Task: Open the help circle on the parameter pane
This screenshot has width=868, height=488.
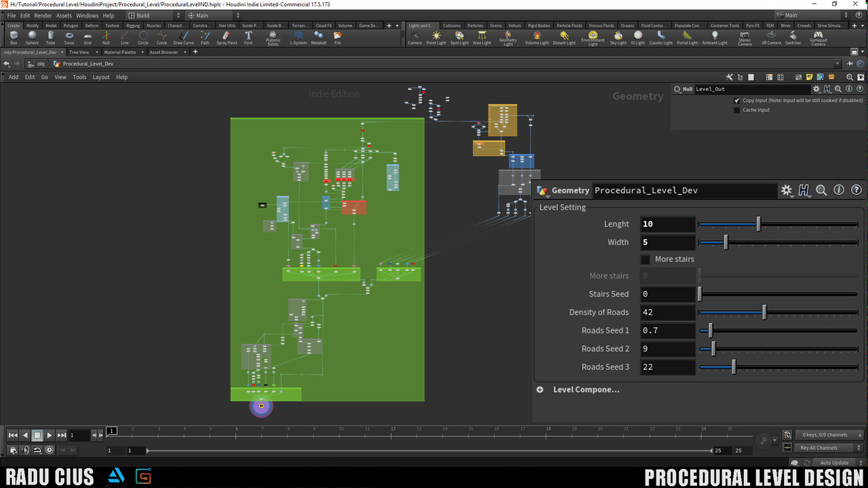Action: (x=858, y=190)
